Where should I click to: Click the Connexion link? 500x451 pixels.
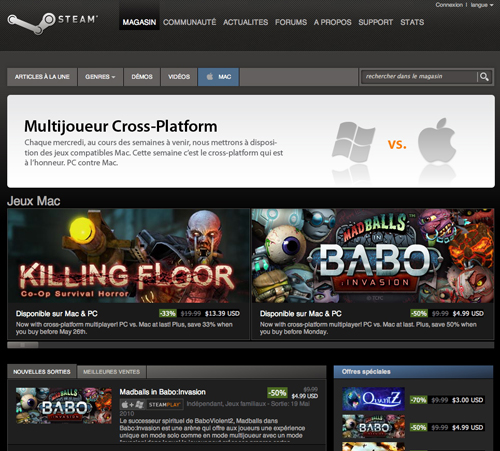449,5
